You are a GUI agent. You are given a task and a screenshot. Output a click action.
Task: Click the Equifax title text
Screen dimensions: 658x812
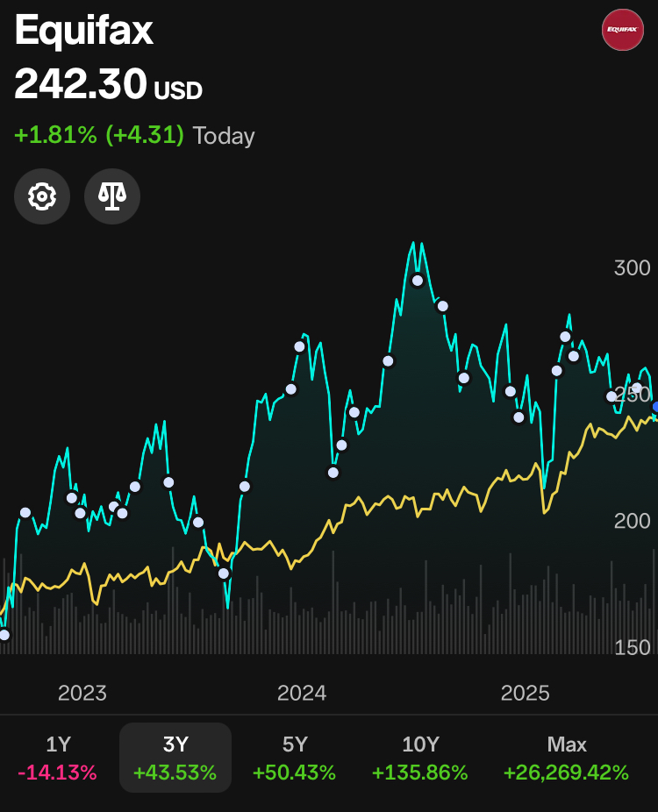[84, 30]
